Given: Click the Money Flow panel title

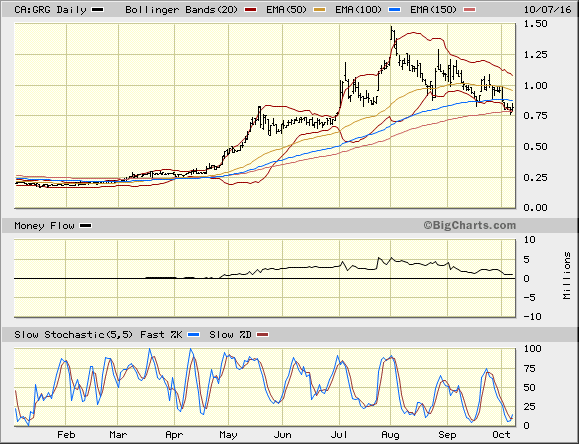Looking at the screenshot, I should coord(44,226).
